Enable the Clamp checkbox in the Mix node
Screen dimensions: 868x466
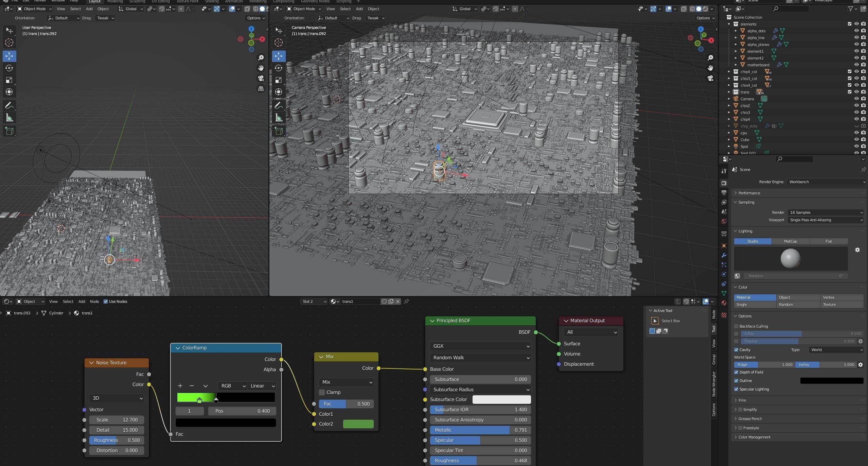[x=321, y=392]
